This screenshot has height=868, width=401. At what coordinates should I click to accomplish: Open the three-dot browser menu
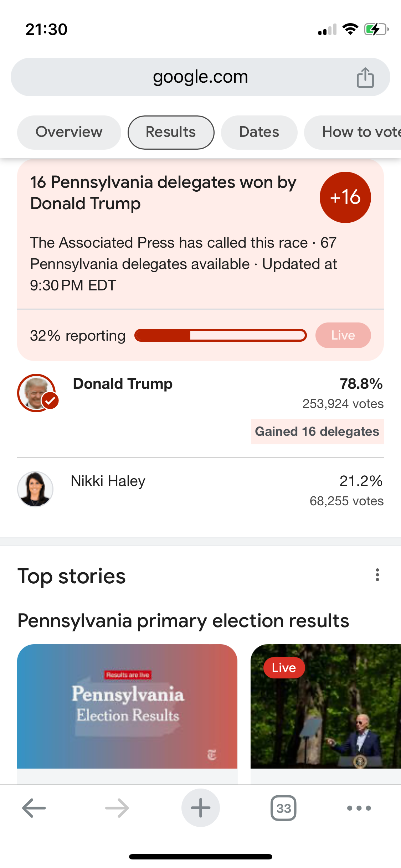pos(359,808)
